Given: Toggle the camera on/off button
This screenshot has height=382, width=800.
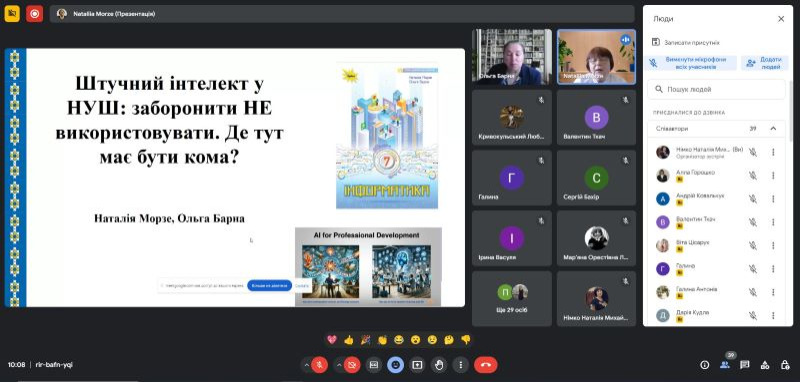Looking at the screenshot, I should point(352,365).
